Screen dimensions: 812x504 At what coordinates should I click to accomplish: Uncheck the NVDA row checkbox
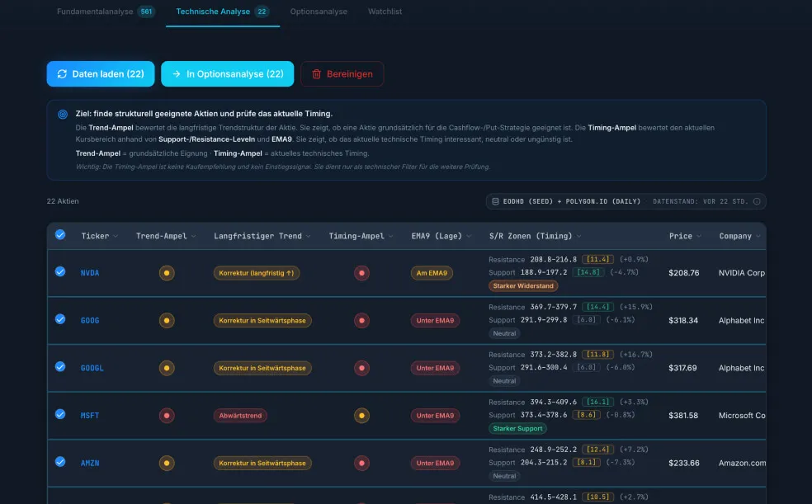coord(60,271)
